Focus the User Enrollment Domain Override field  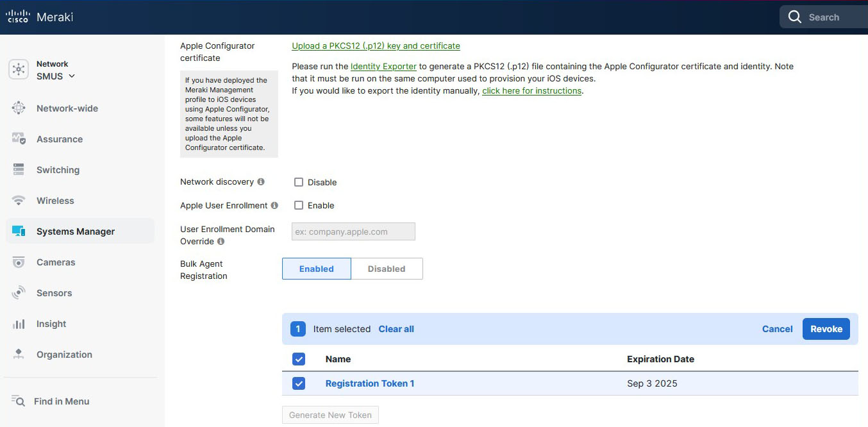point(353,231)
